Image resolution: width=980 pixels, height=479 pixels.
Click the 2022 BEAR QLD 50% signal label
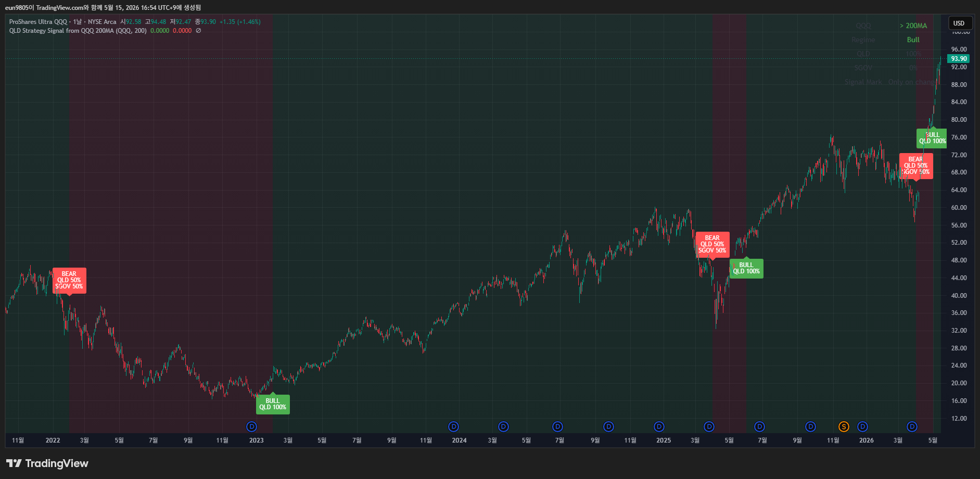(69, 280)
